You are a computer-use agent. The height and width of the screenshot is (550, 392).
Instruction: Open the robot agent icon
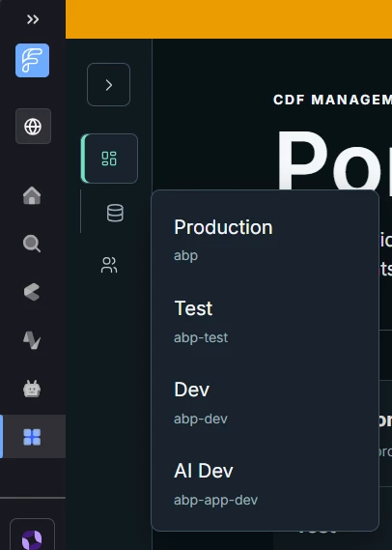click(x=32, y=389)
